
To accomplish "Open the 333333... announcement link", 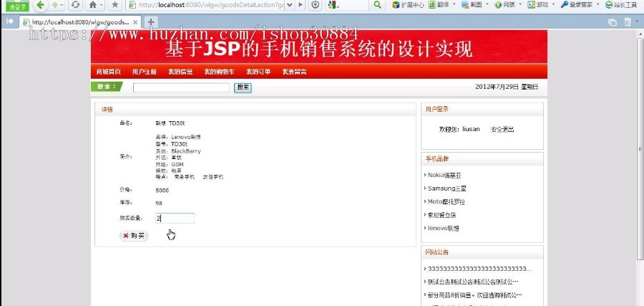I will 479,269.
